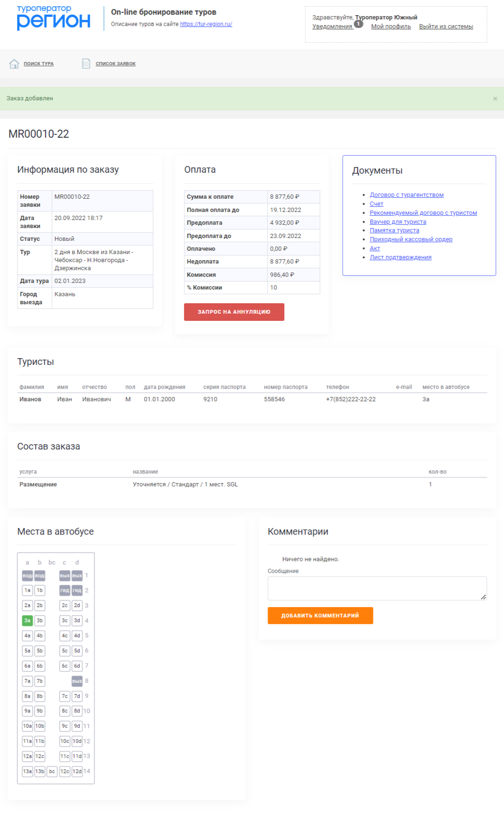
Task: Open Мой профиль
Action: (391, 26)
